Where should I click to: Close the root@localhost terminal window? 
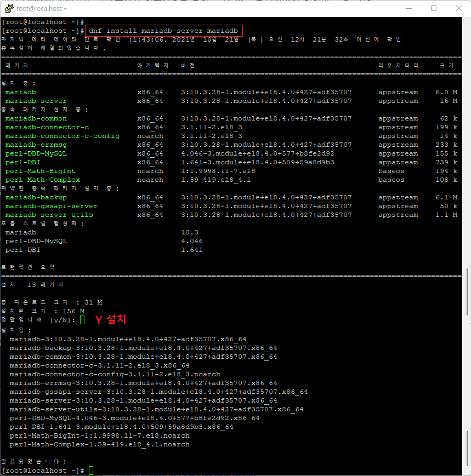(x=459, y=9)
